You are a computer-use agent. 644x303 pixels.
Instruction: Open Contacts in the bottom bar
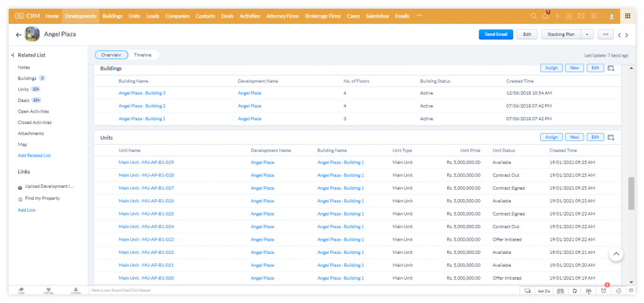point(75,290)
